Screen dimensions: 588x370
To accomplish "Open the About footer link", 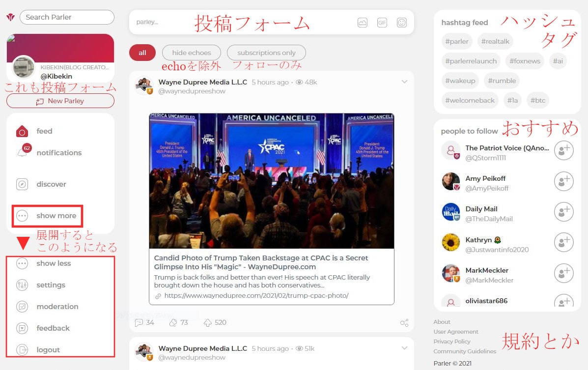I will (x=442, y=322).
